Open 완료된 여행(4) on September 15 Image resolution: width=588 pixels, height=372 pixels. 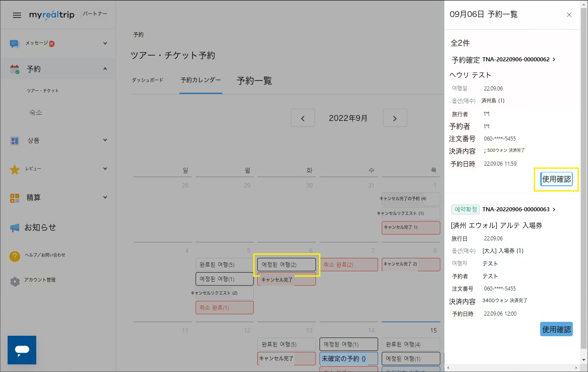coord(411,344)
